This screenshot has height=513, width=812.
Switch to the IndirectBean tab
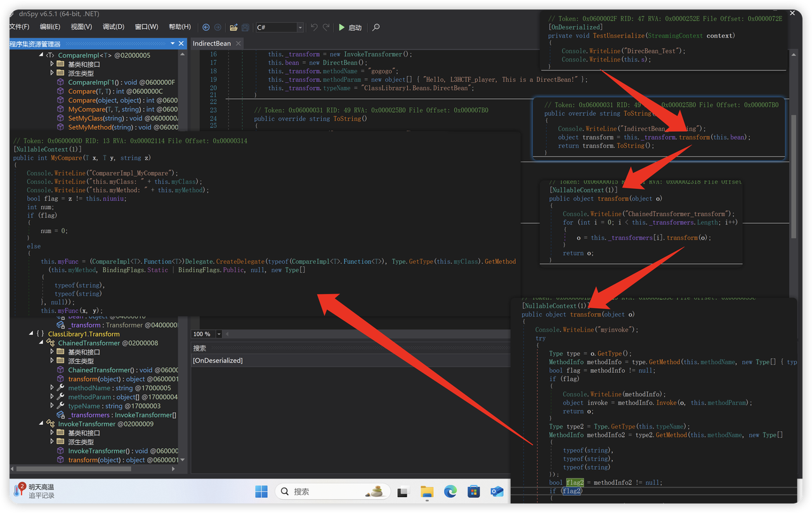coord(212,44)
